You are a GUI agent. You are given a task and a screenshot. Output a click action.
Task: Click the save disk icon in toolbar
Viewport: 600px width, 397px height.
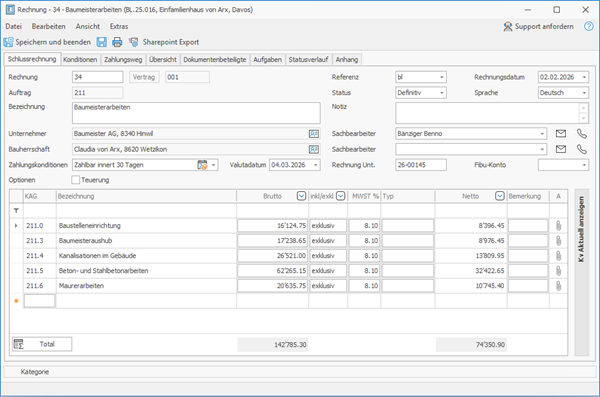101,42
